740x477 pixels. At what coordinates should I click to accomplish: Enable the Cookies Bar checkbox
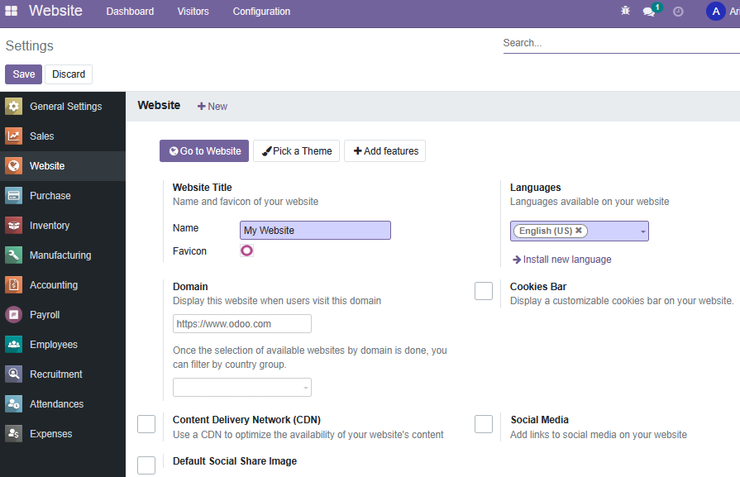(x=483, y=291)
